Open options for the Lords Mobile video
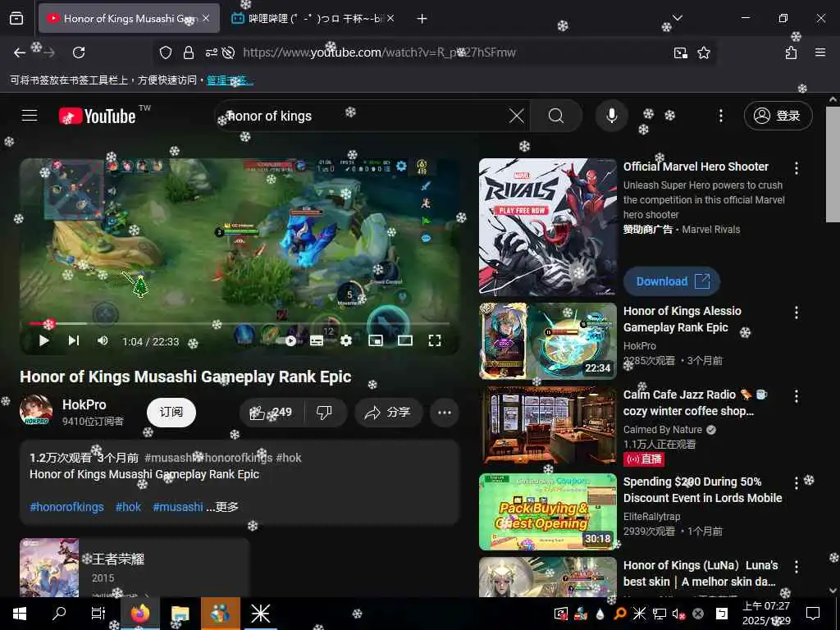Screen dimensions: 840x630 pos(797,483)
